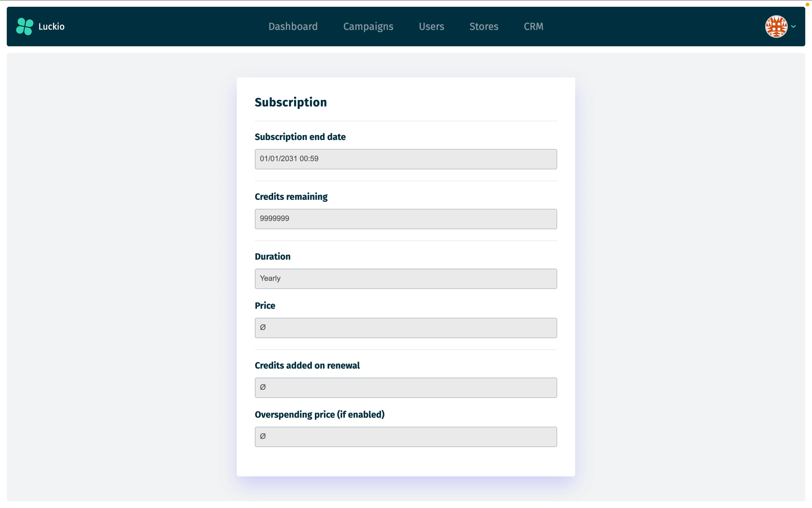Select the Duration field showing Yearly

(x=406, y=279)
